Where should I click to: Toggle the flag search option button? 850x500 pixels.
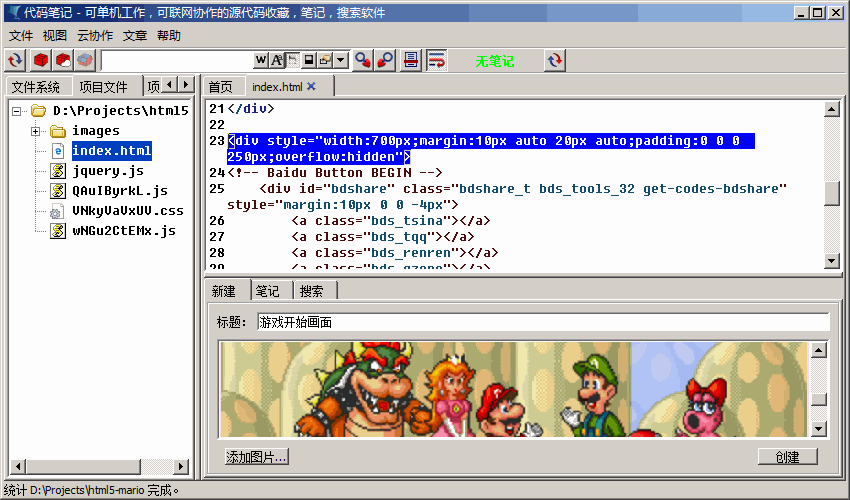pyautogui.click(x=292, y=60)
